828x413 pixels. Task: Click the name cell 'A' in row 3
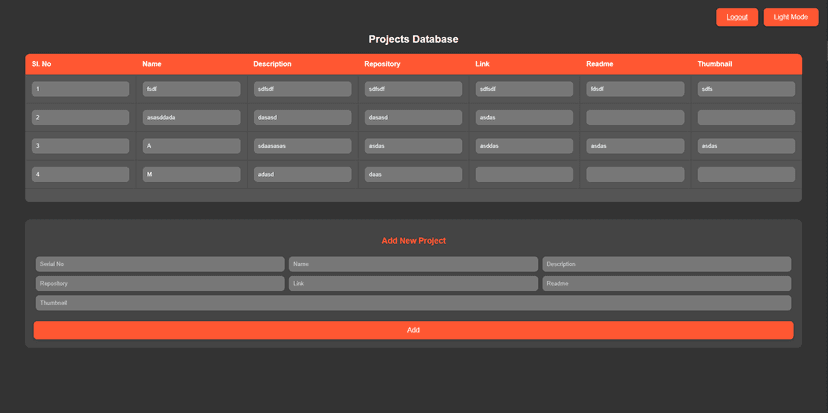point(192,146)
